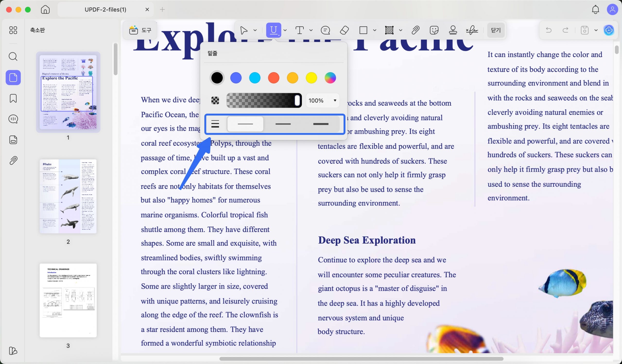The height and width of the screenshot is (364, 622).
Task: Open the signature tool
Action: pyautogui.click(x=472, y=30)
